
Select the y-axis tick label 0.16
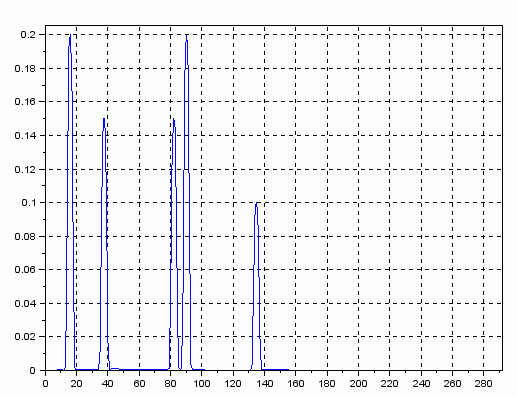pyautogui.click(x=25, y=102)
